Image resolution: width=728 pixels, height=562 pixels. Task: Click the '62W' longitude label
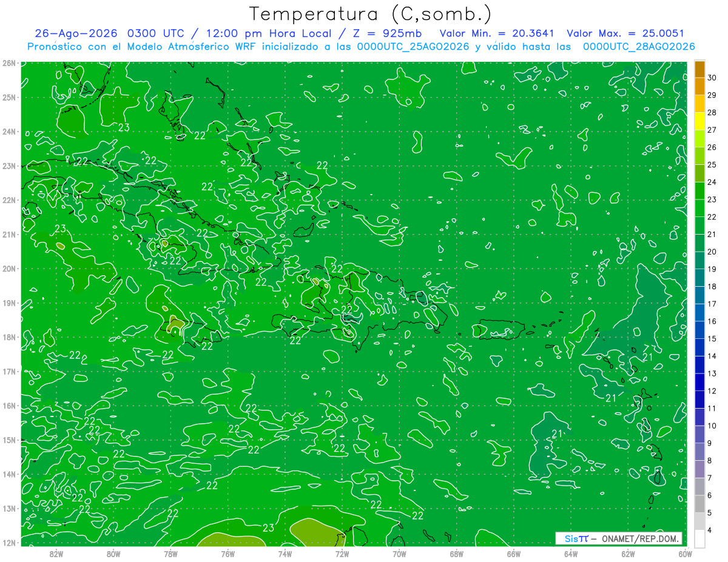628,554
